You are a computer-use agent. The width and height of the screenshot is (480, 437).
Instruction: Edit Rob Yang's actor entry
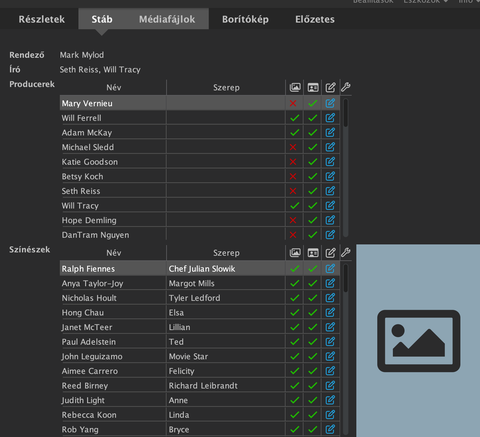[x=330, y=429]
